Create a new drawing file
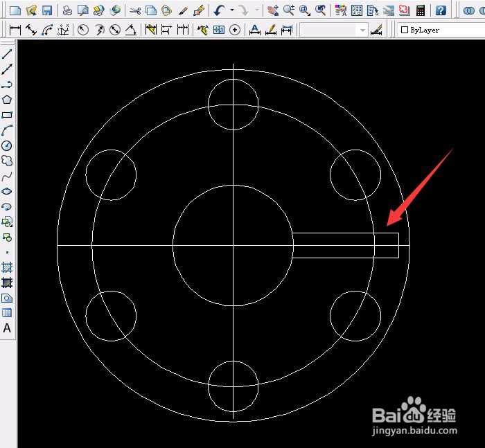The width and height of the screenshot is (485, 448). (x=15, y=10)
